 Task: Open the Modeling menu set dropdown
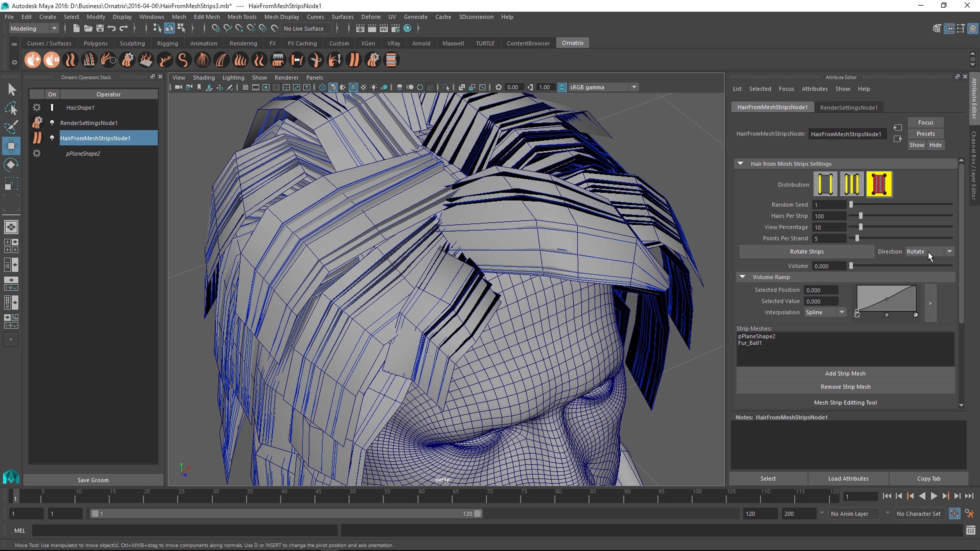(x=34, y=28)
